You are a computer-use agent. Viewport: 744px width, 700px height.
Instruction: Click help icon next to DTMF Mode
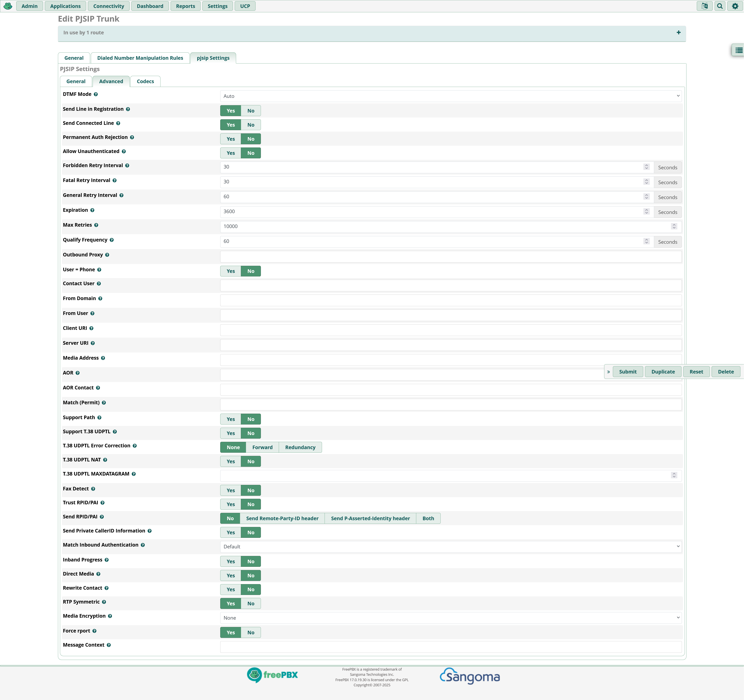96,94
